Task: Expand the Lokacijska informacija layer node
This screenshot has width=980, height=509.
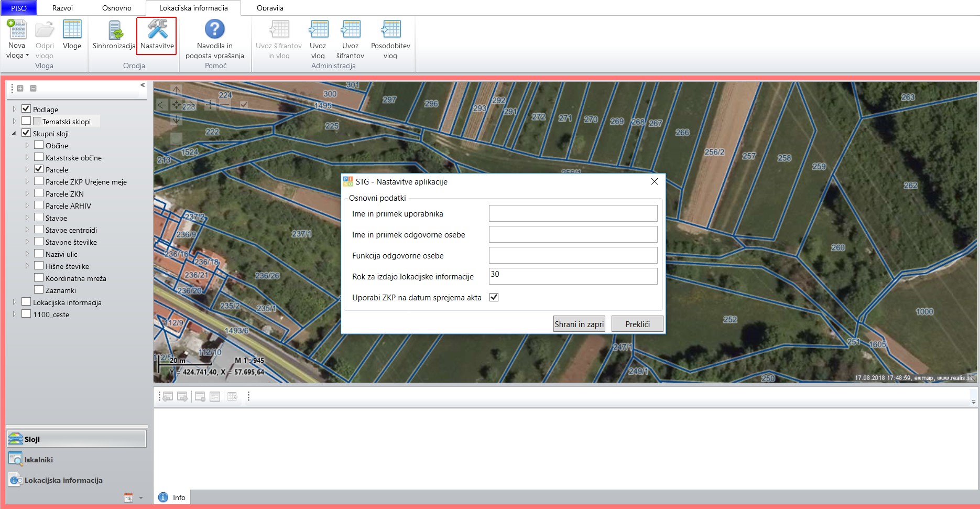Action: pos(14,302)
